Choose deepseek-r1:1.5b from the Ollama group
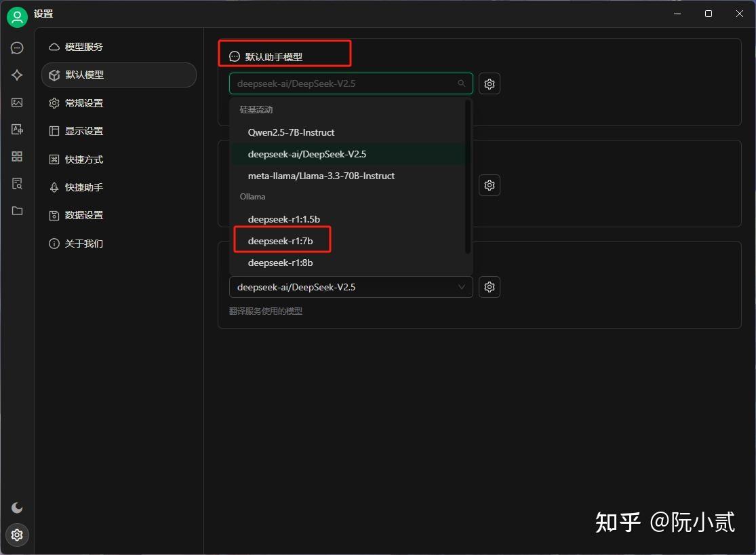Image resolution: width=756 pixels, height=555 pixels. pyautogui.click(x=348, y=219)
